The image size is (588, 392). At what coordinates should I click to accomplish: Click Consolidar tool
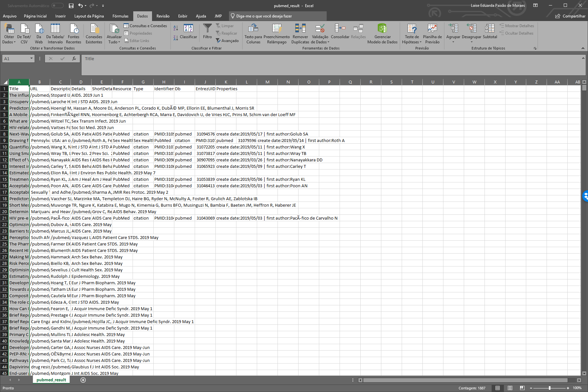tap(340, 31)
